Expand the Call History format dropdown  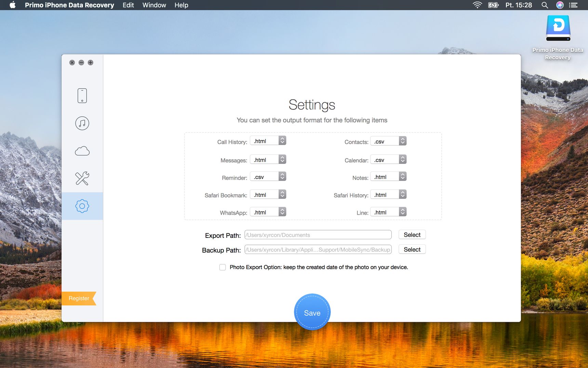[x=268, y=141]
